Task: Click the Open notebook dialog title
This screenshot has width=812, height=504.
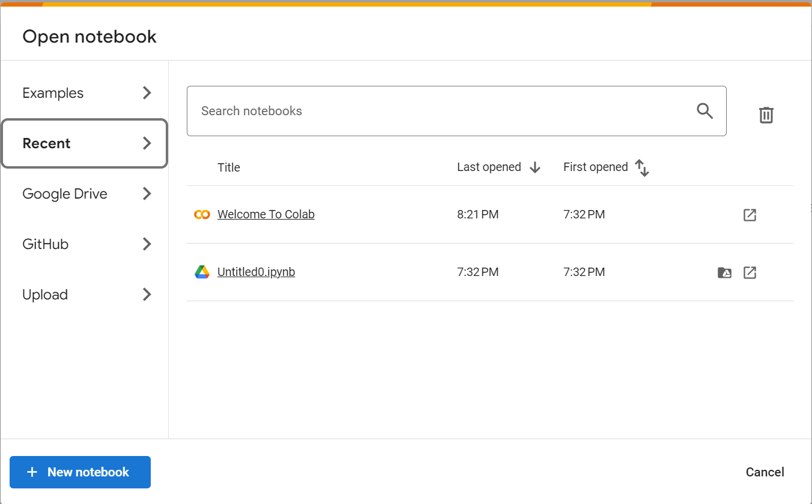Action: tap(89, 37)
